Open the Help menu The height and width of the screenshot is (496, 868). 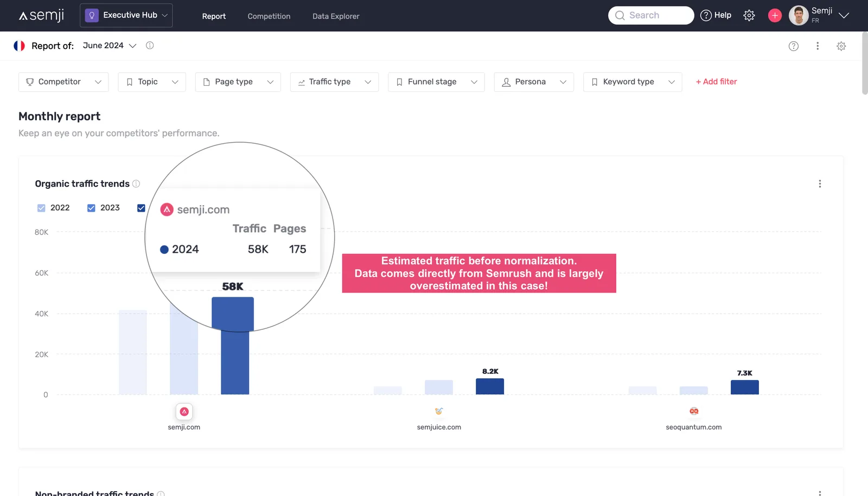(x=716, y=15)
